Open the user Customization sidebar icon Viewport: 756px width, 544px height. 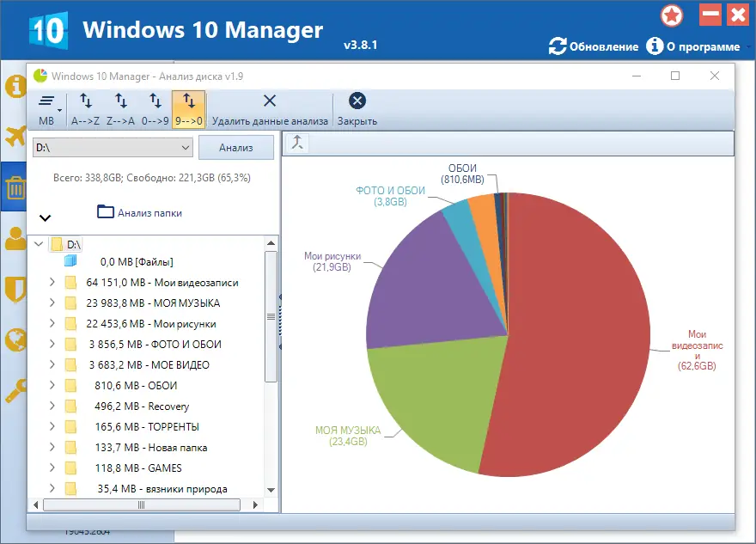tap(15, 238)
